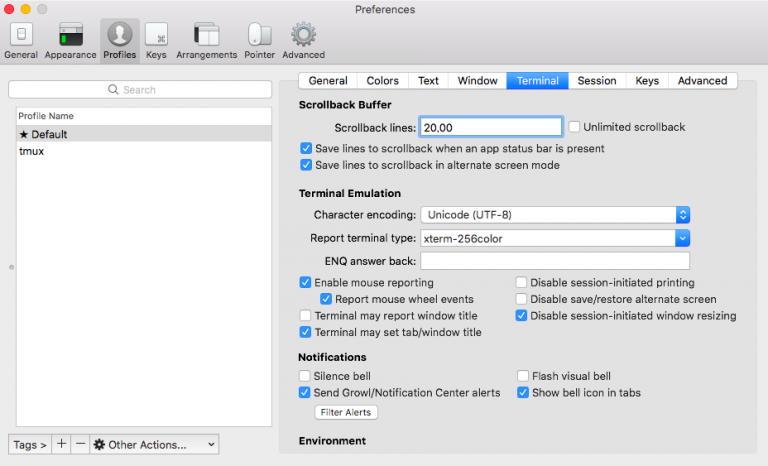
Task: Open the General preferences pane
Action: 21,40
